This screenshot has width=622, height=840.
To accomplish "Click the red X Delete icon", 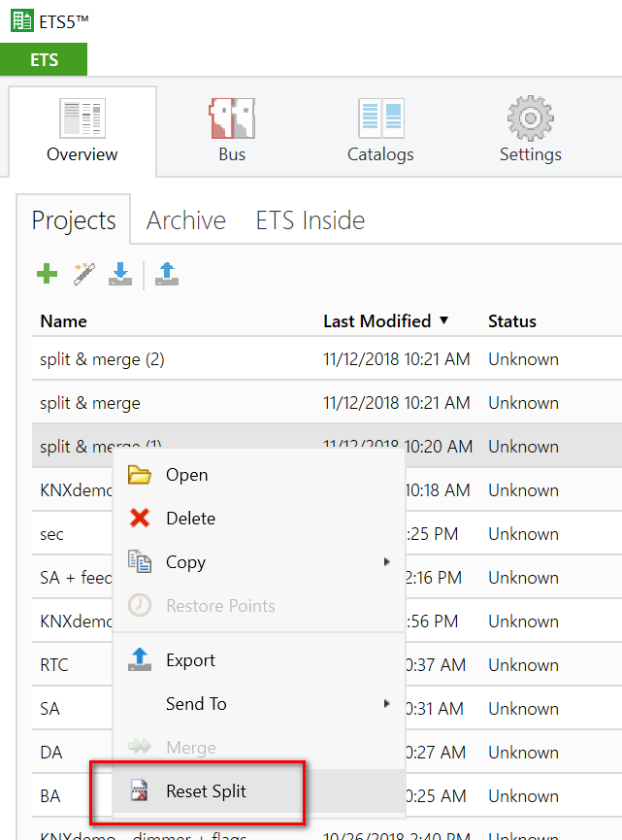I will (x=140, y=518).
